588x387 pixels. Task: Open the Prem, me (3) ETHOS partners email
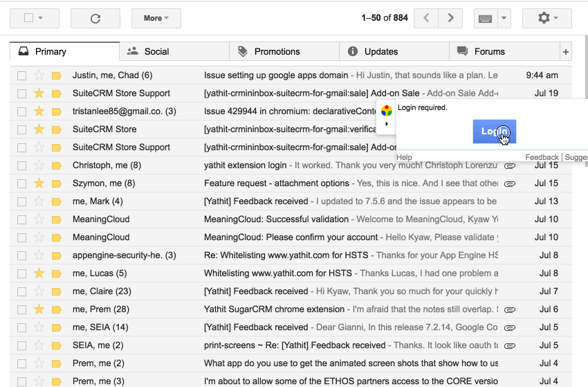coord(291,380)
